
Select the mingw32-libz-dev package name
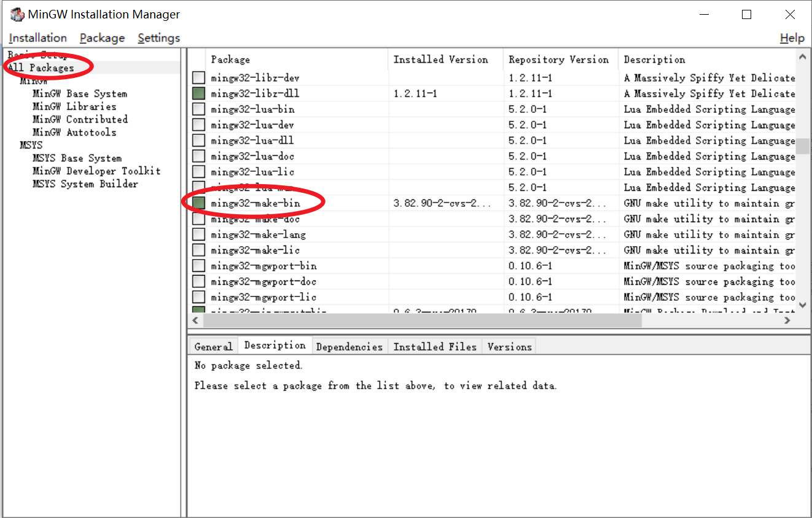pyautogui.click(x=255, y=78)
